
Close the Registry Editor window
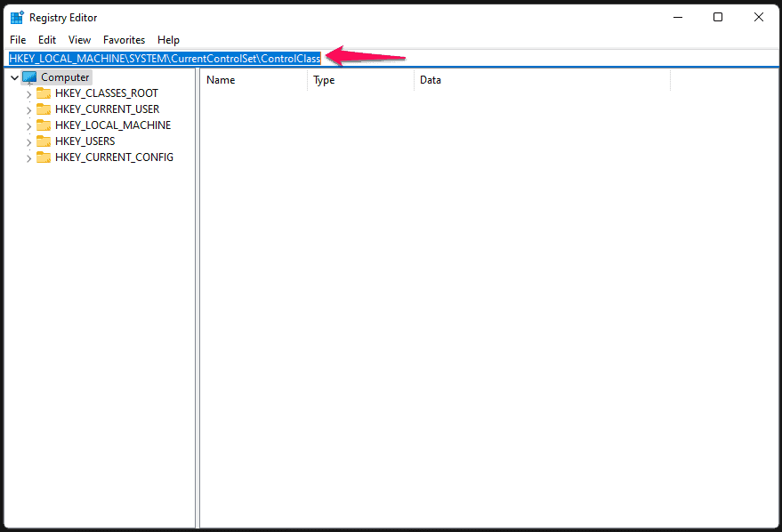(759, 17)
